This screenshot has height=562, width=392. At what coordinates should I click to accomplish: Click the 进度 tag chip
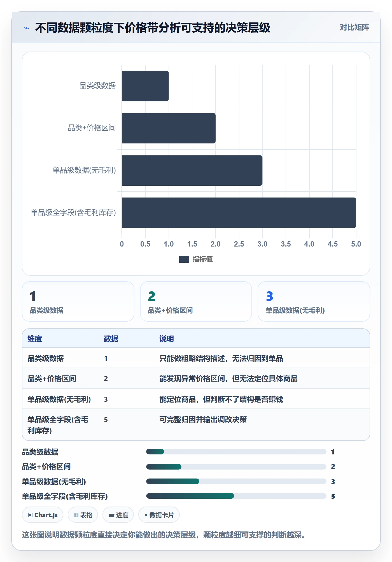click(118, 515)
